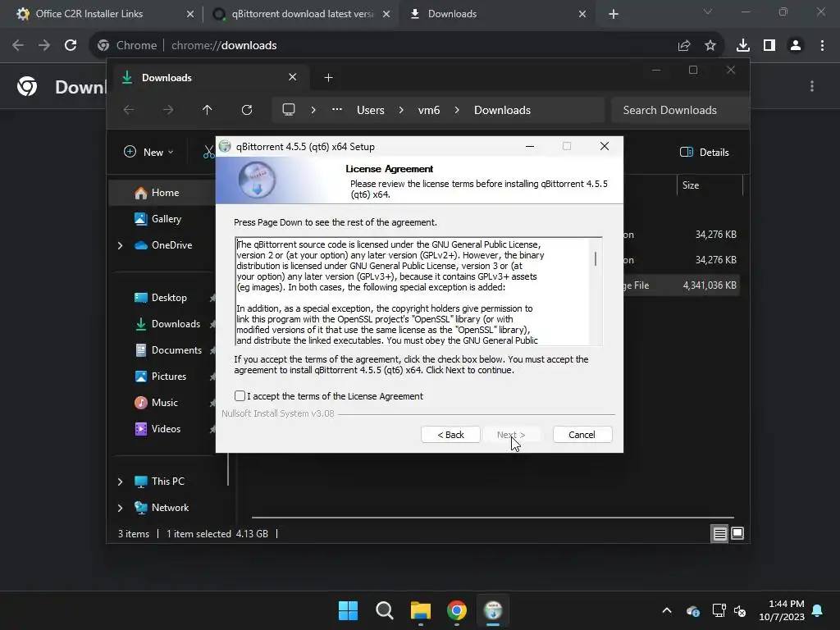Viewport: 840px width, 630px height.
Task: Open clock showing 1:44 PM
Action: click(x=782, y=610)
